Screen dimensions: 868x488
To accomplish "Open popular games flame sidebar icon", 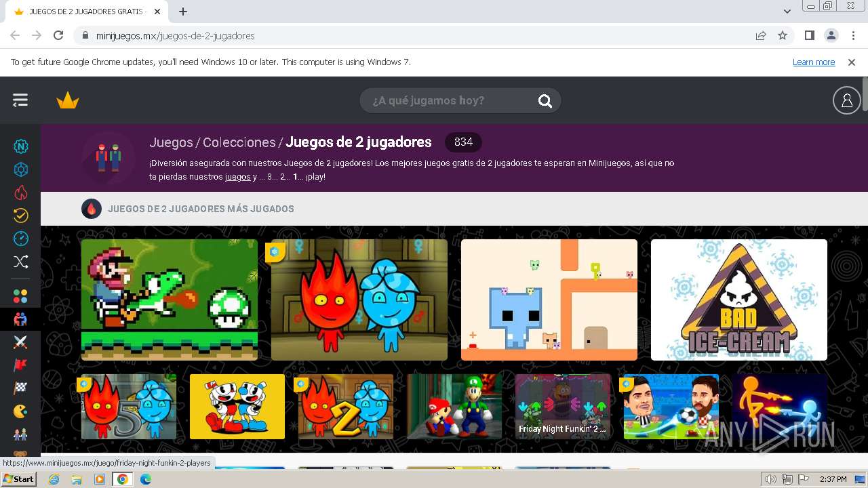I will pos(21,192).
